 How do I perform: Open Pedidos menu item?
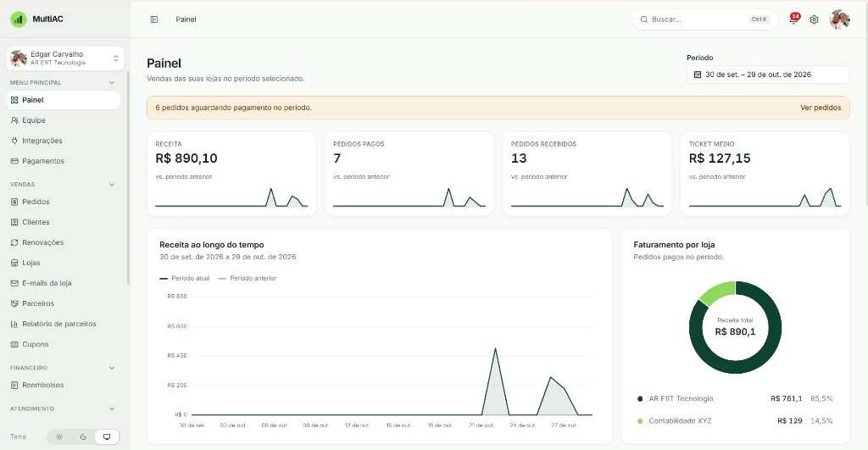click(x=63, y=202)
